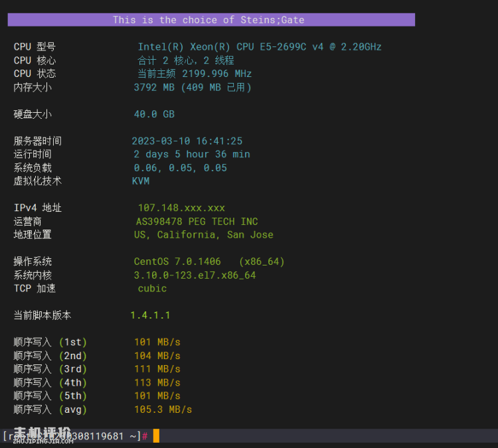Click the CPU 核心 value '合计 2 核心, 2 线程'
498x448 pixels.
tap(186, 60)
